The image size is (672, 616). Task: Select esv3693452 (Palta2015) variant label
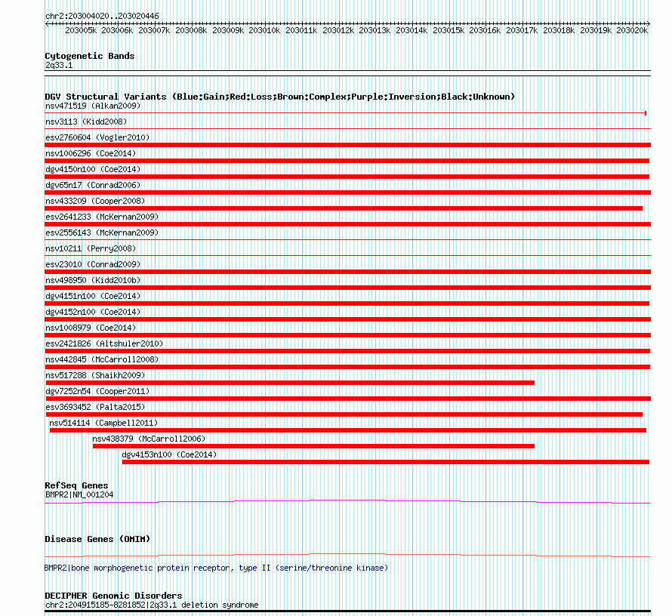tap(96, 407)
